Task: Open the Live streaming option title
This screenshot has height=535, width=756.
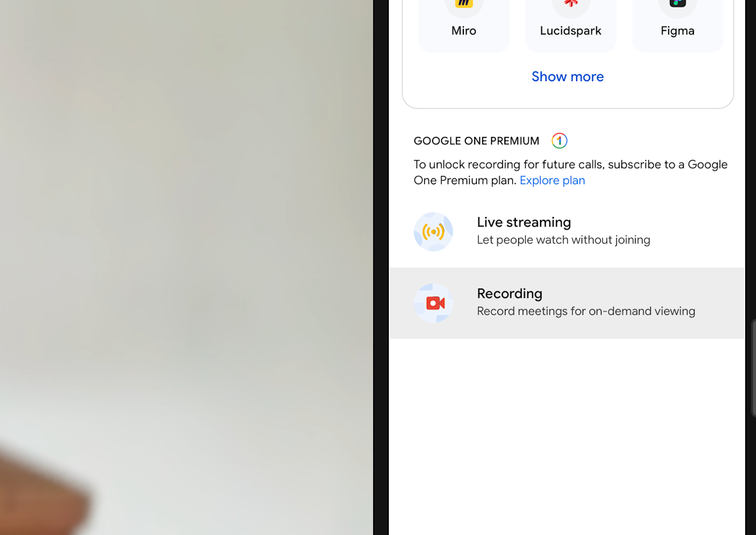Action: click(x=524, y=222)
